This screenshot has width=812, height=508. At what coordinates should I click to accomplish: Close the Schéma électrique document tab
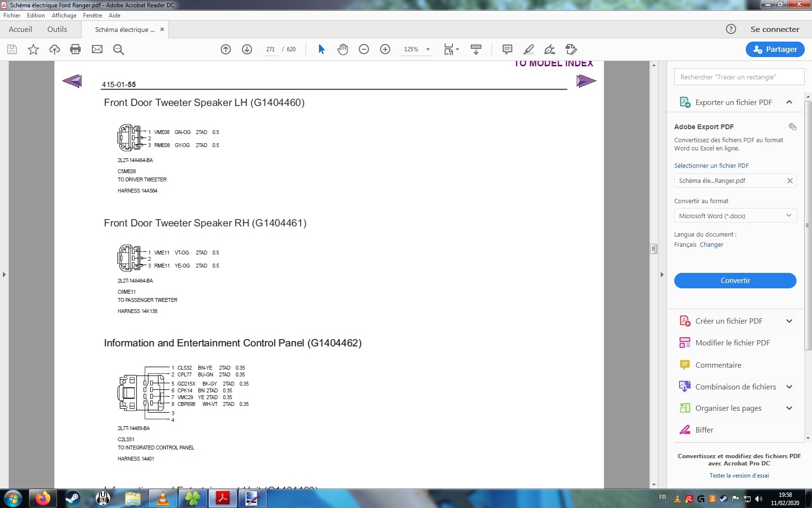(x=162, y=30)
